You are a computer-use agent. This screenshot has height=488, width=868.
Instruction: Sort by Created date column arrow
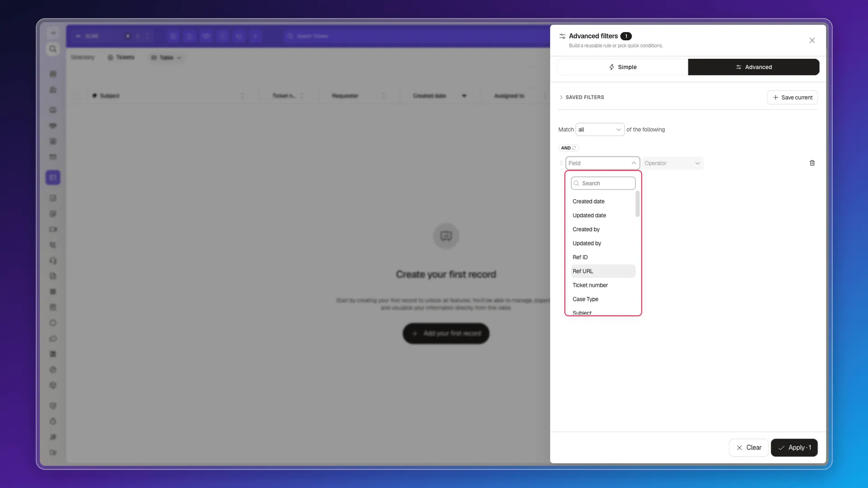[464, 96]
